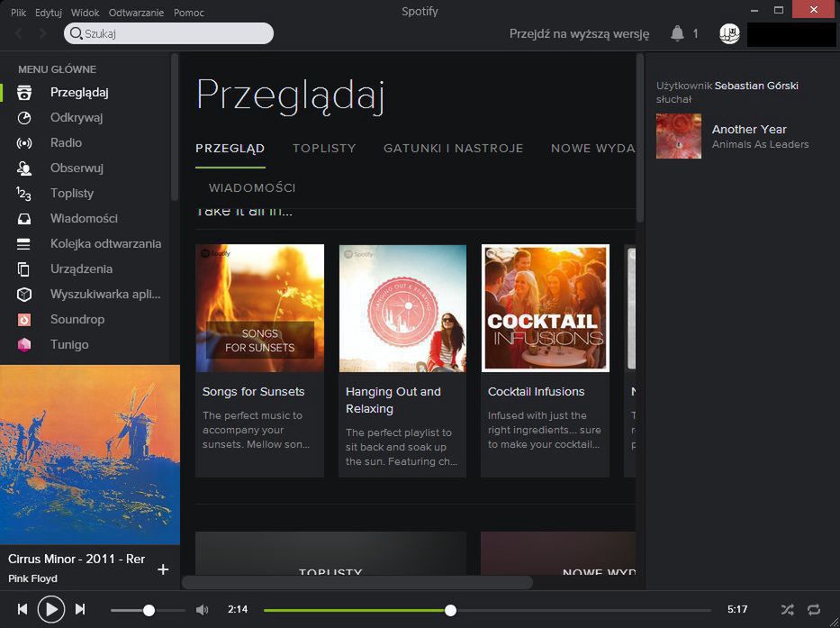Open the Songs for Sunsets title
840x628 pixels.
coord(253,392)
